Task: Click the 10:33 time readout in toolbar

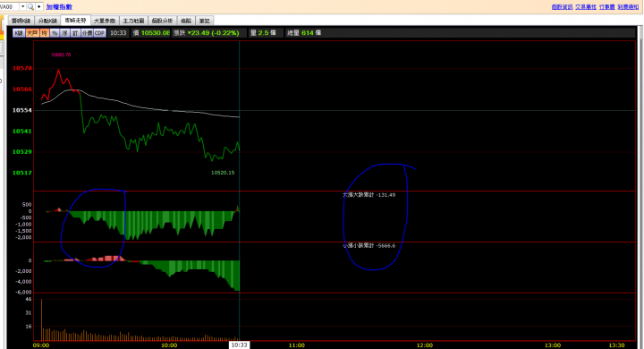Action: tap(118, 33)
